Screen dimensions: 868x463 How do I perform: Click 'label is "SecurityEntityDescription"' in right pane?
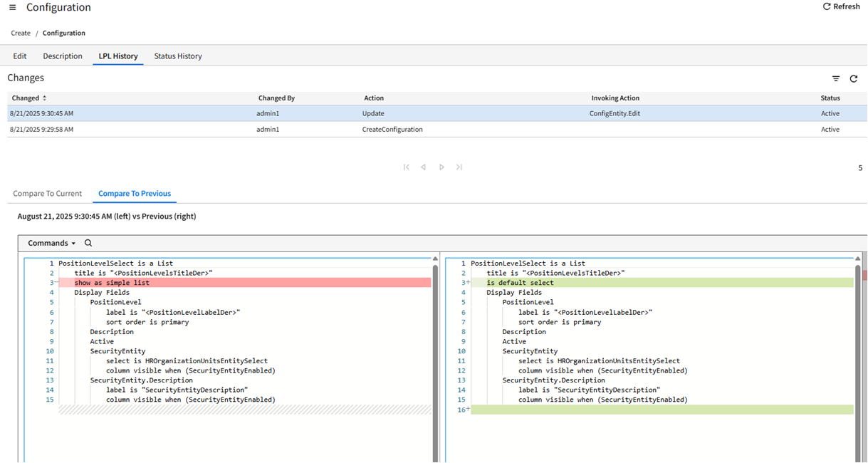(590, 390)
